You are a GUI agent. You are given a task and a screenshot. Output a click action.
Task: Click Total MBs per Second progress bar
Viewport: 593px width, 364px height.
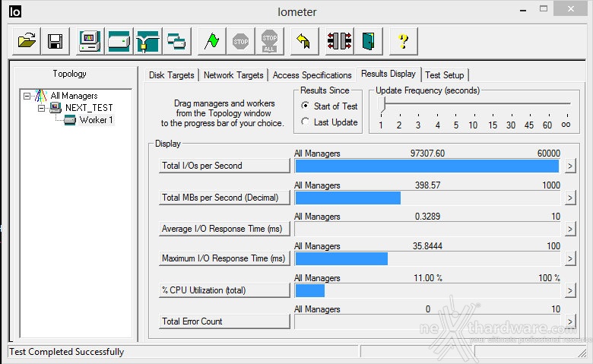point(427,198)
